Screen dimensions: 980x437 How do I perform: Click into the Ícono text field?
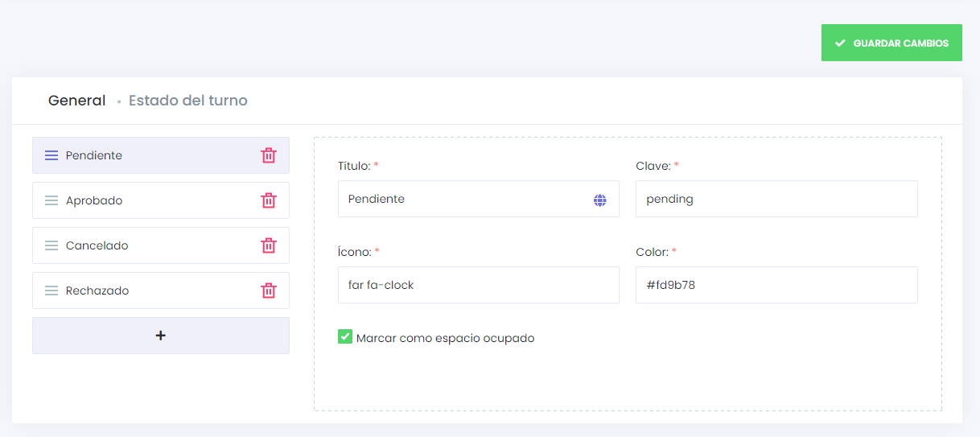point(478,285)
